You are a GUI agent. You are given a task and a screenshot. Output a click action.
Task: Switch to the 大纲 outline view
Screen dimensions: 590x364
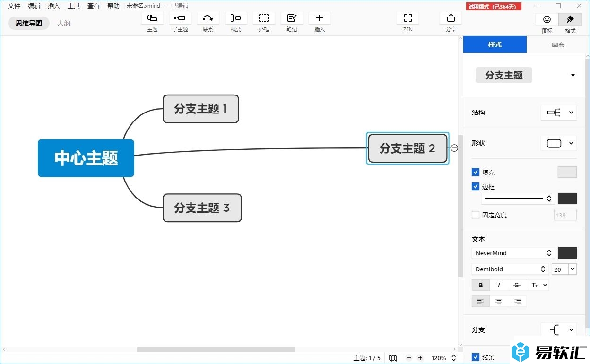click(64, 23)
